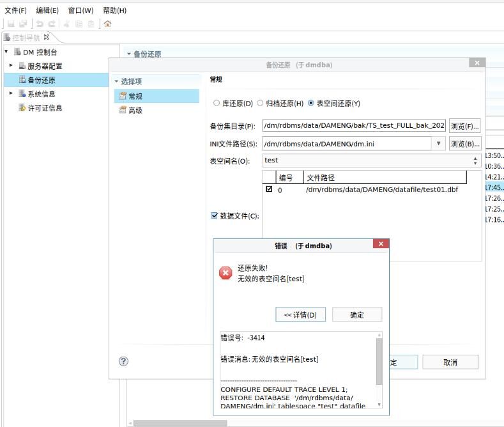Viewport: 504px width, 427px height.
Task: Click the error details vertical scrollbar
Action: click(x=379, y=362)
